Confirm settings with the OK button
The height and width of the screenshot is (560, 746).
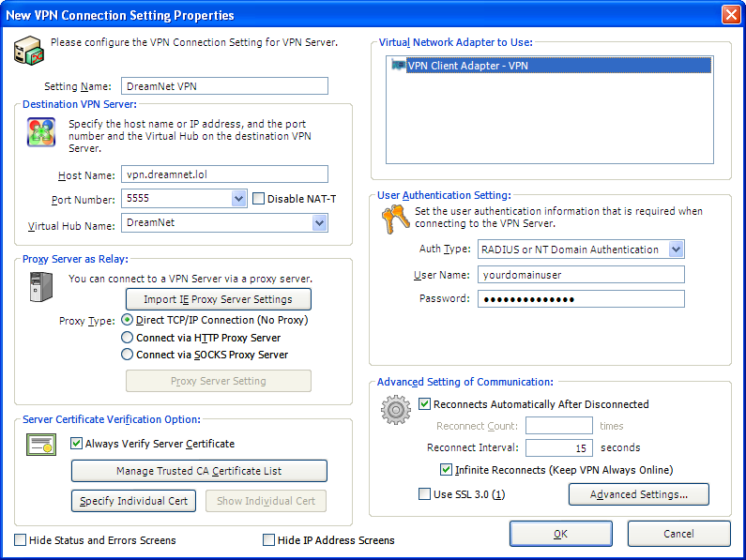pyautogui.click(x=561, y=534)
